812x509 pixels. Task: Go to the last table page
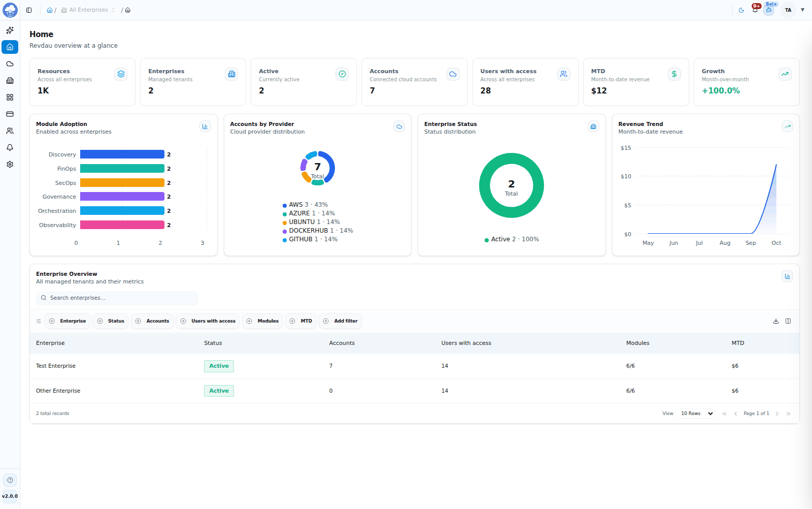(788, 413)
